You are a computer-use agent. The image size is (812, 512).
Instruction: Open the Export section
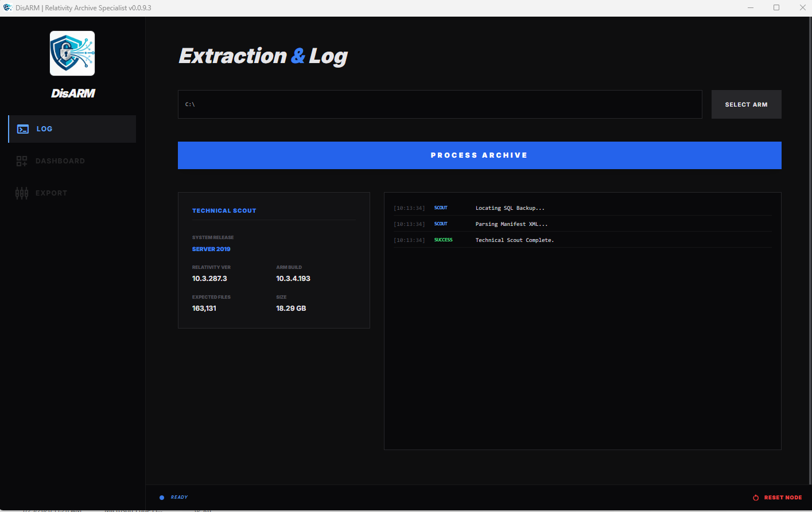pyautogui.click(x=72, y=193)
